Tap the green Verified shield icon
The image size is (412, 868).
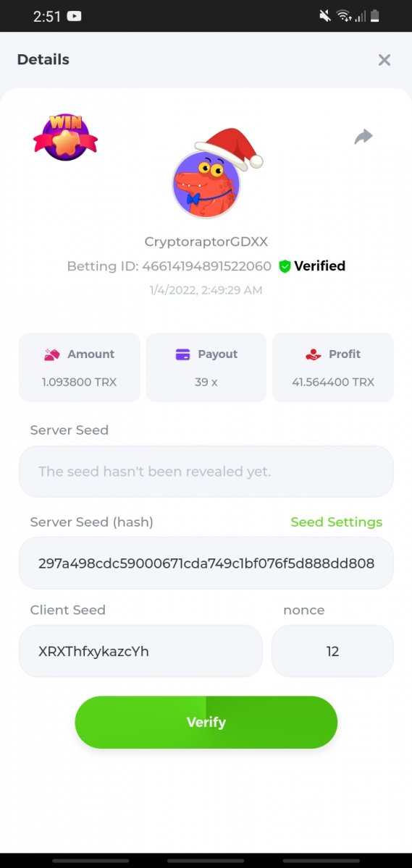click(285, 266)
